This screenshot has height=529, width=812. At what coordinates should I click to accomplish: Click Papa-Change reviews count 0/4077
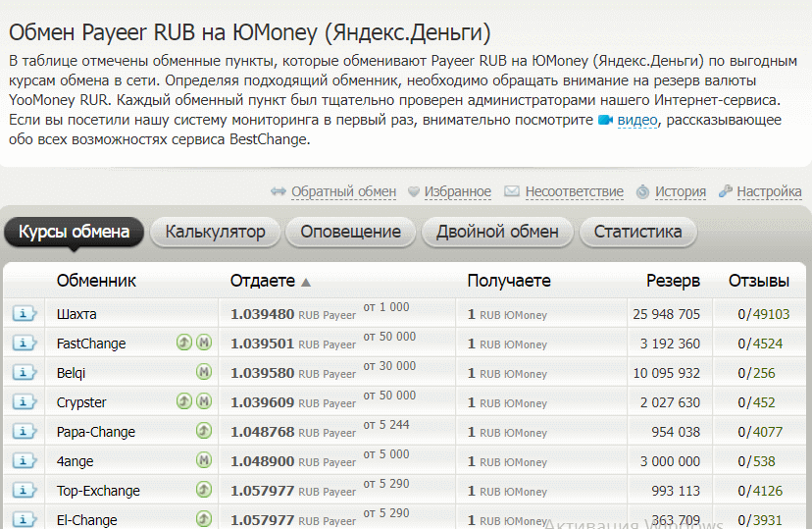coord(760,432)
